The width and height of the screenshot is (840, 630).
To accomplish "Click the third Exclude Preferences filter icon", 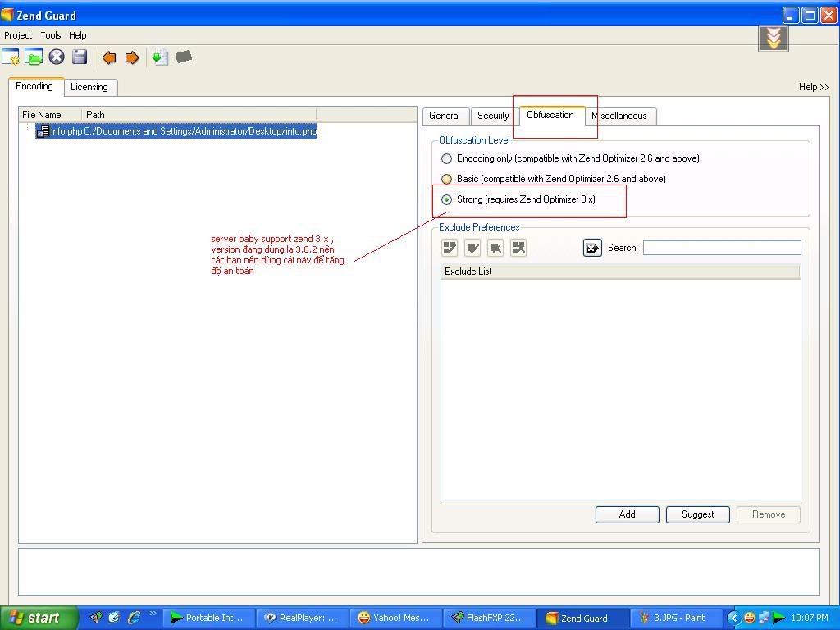I will (x=495, y=248).
